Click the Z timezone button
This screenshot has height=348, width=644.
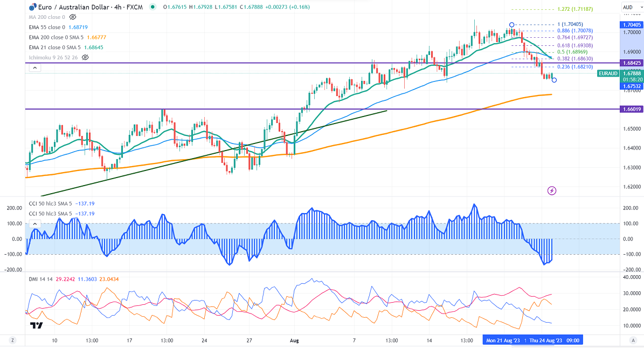coord(13,340)
